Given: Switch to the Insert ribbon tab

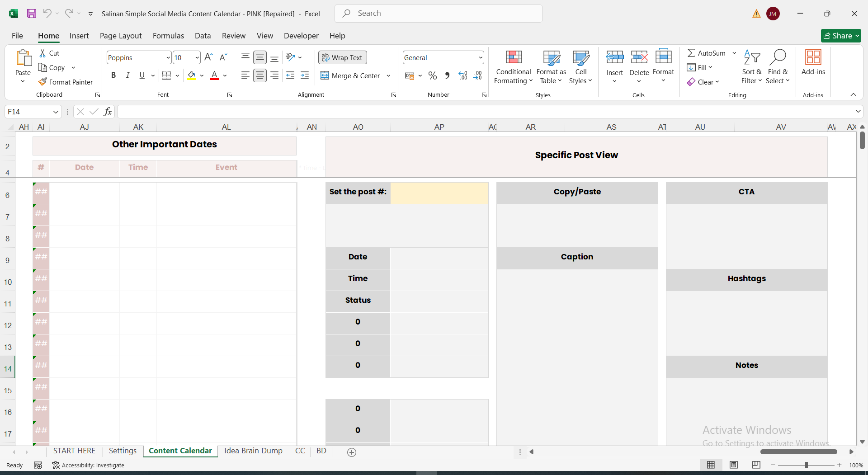Looking at the screenshot, I should pos(79,36).
